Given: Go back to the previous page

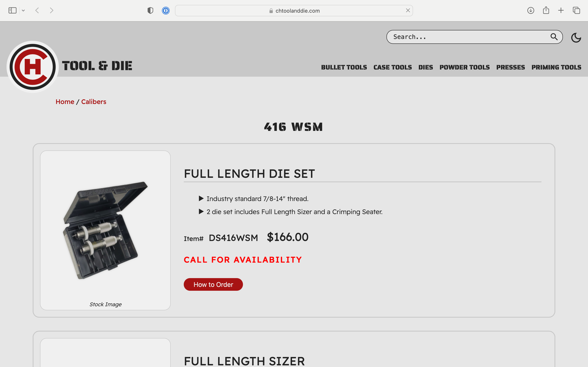Looking at the screenshot, I should (x=37, y=10).
